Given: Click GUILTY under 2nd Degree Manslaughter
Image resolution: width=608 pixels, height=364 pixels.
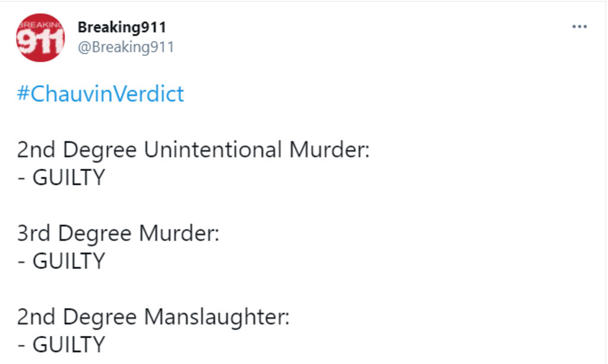Looking at the screenshot, I should click(x=69, y=344).
